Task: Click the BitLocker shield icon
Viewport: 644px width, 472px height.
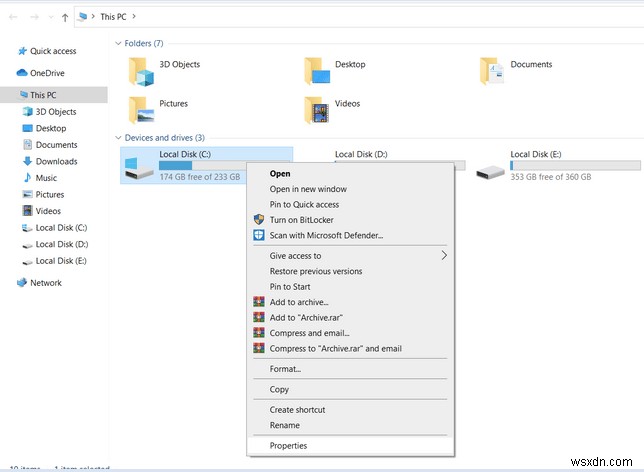Action: (259, 219)
